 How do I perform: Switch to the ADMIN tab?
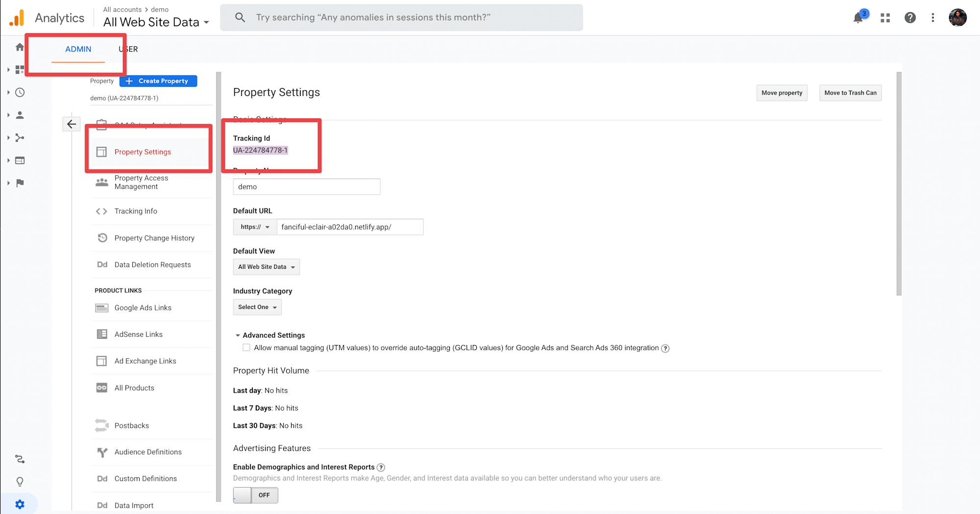click(78, 49)
